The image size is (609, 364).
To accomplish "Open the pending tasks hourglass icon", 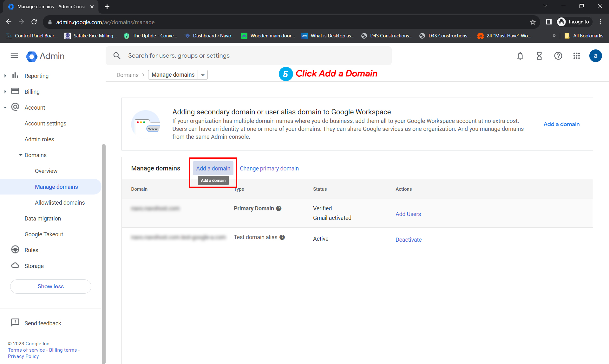I will click(539, 56).
